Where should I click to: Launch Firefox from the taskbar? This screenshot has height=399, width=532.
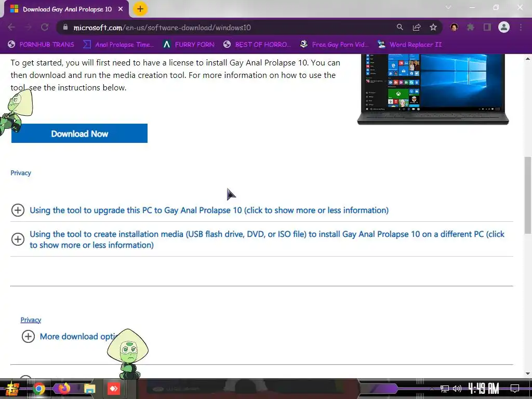(64, 388)
